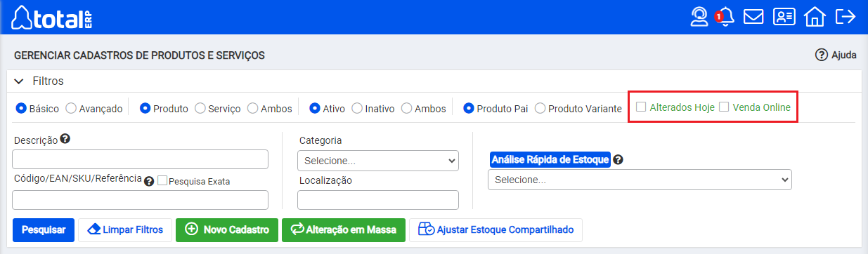This screenshot has width=868, height=254.
Task: Choose the Serviço radio button
Action: (200, 109)
